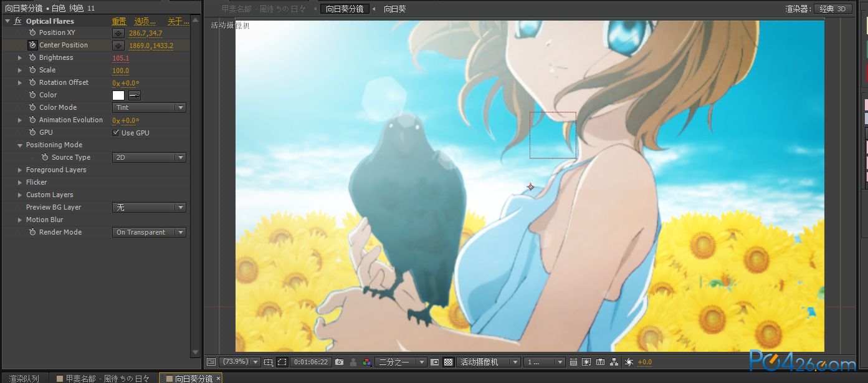Toggle the Center Position stopwatch

tap(32, 45)
